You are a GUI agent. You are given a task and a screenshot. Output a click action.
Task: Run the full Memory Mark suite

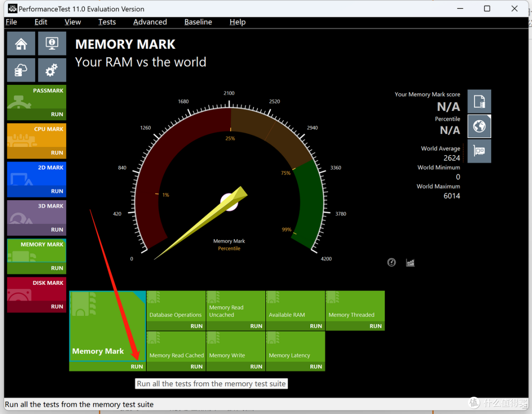(137, 367)
